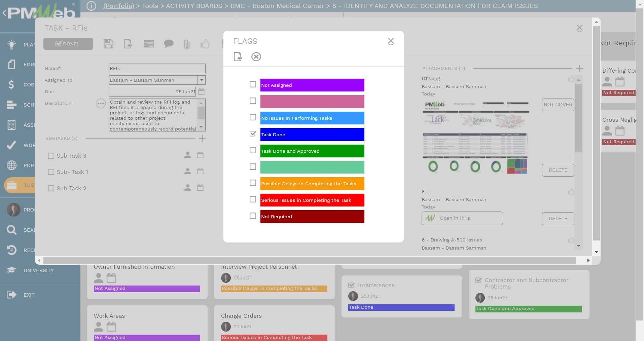Check the blank pink flag checkbox
Viewport: 644px width, 341px height.
[x=253, y=101]
